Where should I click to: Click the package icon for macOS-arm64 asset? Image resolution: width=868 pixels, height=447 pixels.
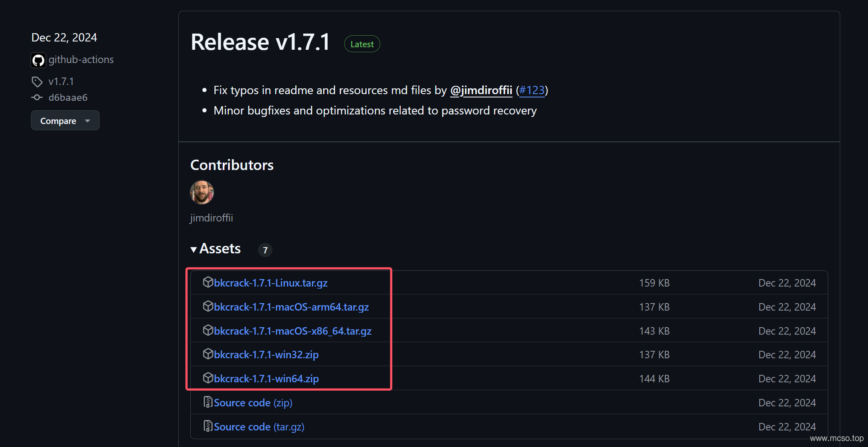click(x=208, y=306)
